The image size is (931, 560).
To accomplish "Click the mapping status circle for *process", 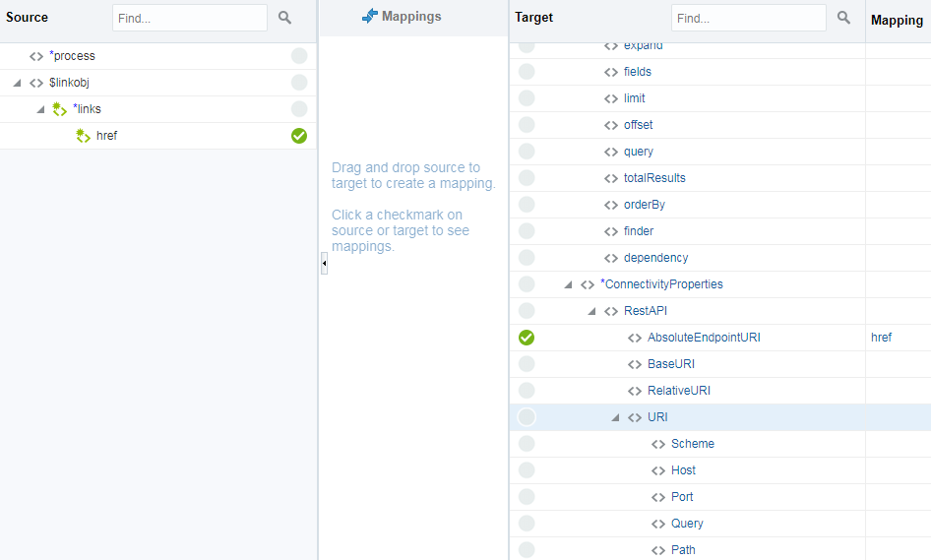I will coord(299,56).
